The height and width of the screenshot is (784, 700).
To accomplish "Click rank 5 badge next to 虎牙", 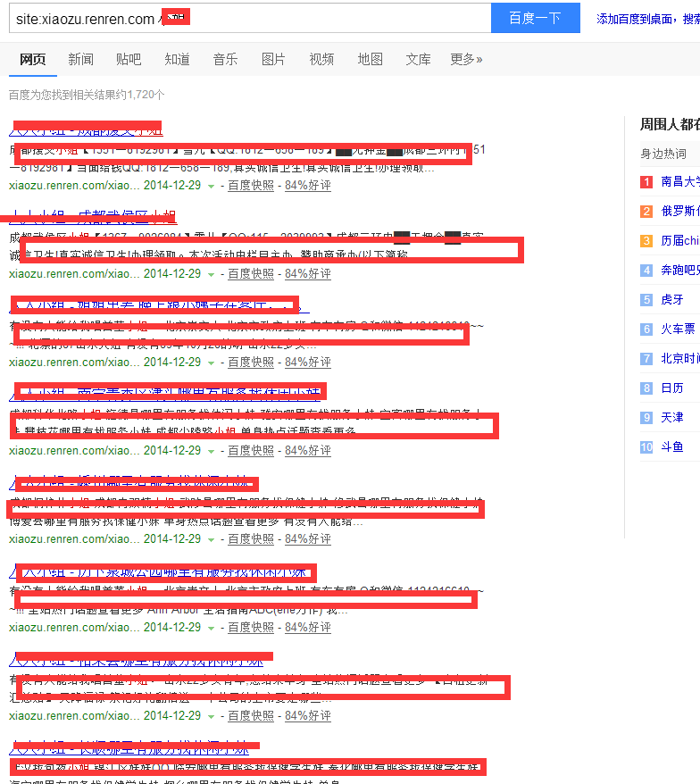I will coord(646,300).
